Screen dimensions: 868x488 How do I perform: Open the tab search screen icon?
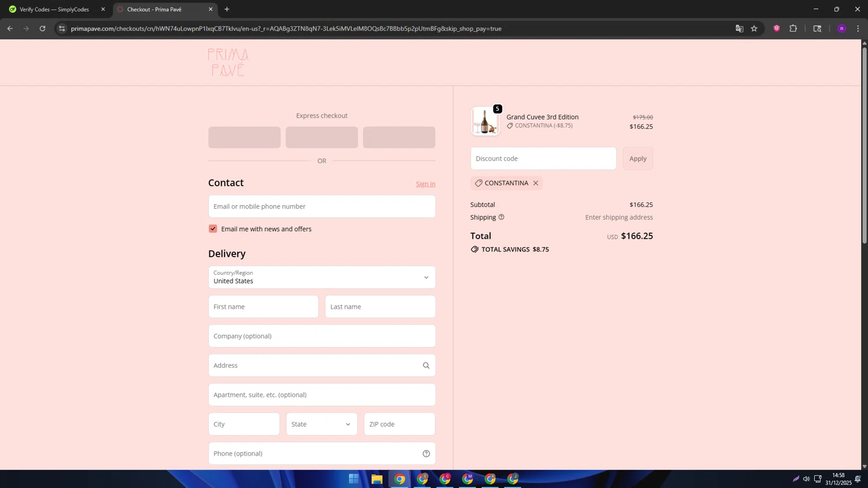817,28
